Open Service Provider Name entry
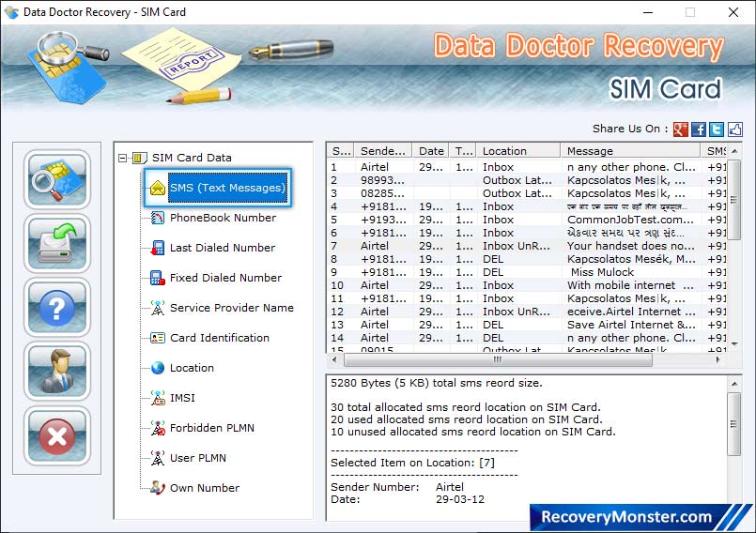This screenshot has width=756, height=533. (231, 308)
